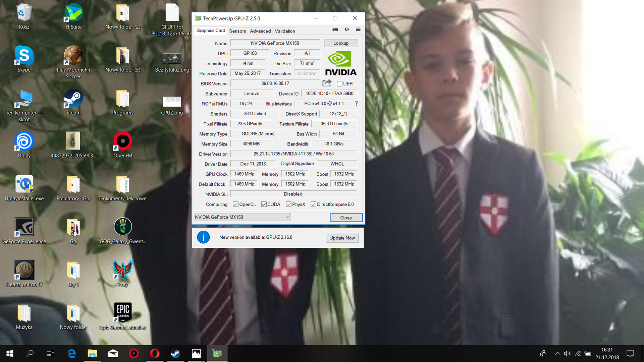Viewport: 644px width, 362px height.
Task: Click the BIOS share/export arrow icon
Action: tap(327, 83)
